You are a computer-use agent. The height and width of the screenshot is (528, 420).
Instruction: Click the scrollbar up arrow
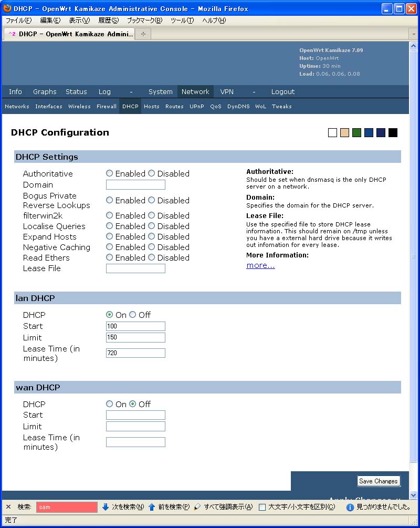[x=413, y=46]
